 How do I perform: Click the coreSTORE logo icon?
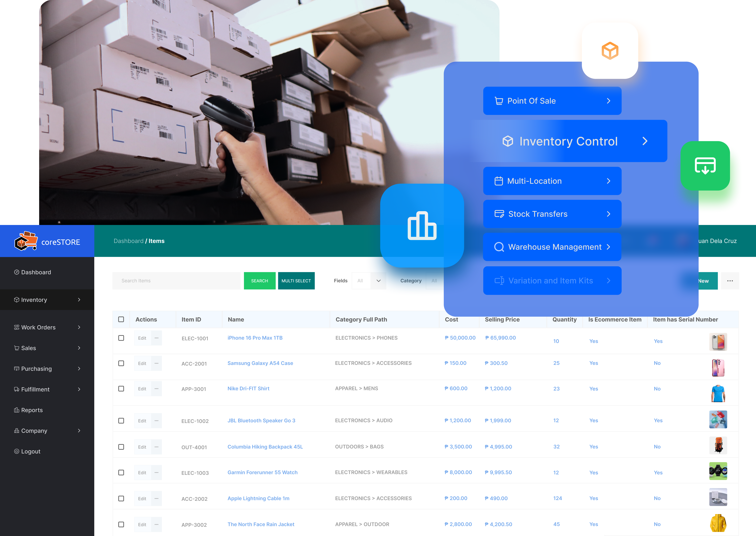tap(26, 241)
